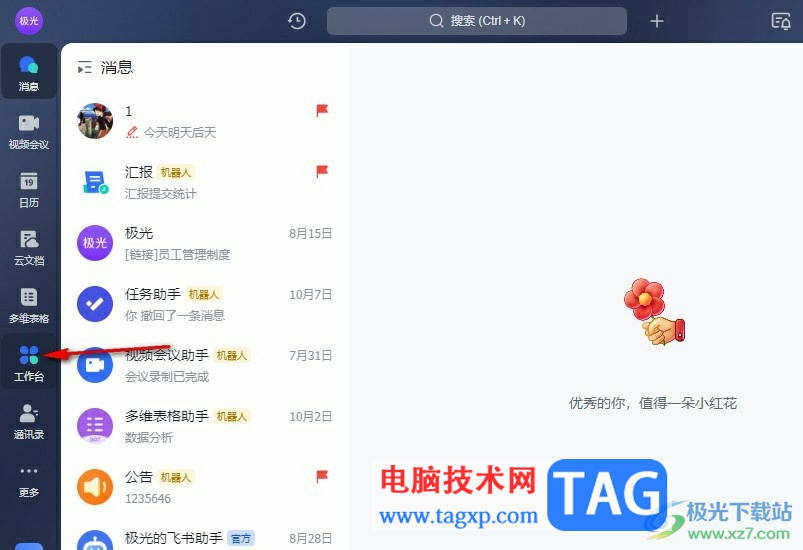Open the 视频会议助手 conversation
The width and height of the screenshot is (803, 550).
(205, 365)
